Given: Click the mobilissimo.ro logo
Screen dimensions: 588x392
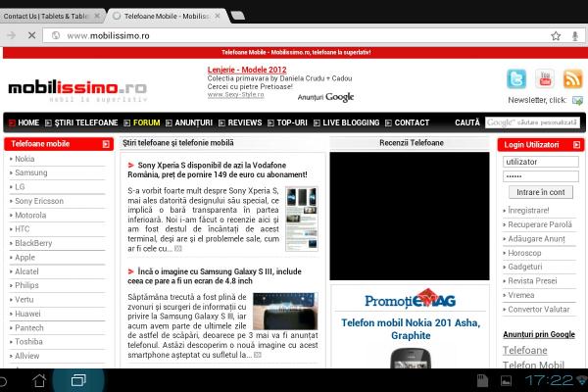Looking at the screenshot, I should [77, 90].
